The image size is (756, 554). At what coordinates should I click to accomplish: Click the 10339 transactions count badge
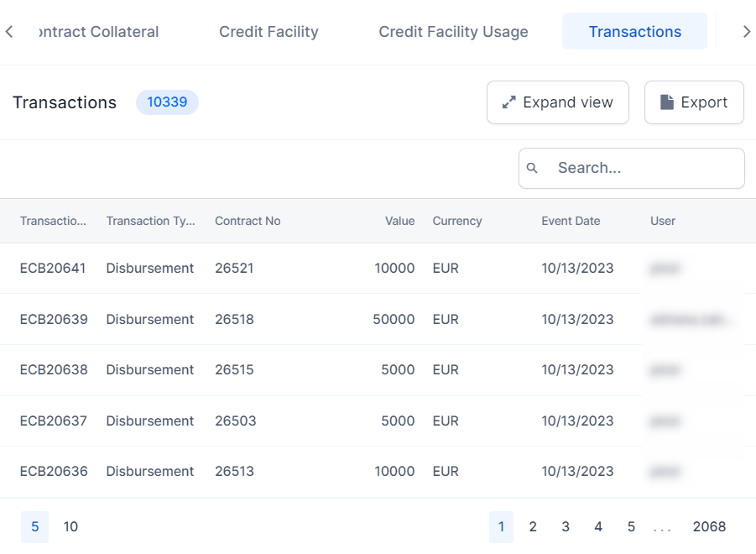[x=167, y=102]
